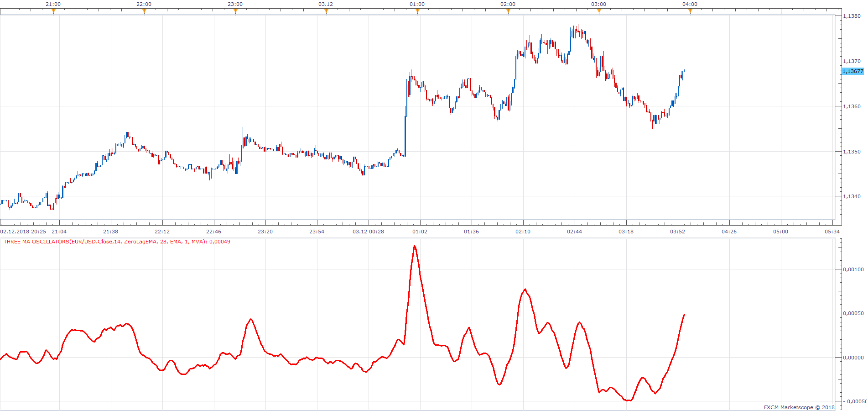Click the 02:10 time axis label
Viewport: 868px width, 411px height.
[523, 232]
